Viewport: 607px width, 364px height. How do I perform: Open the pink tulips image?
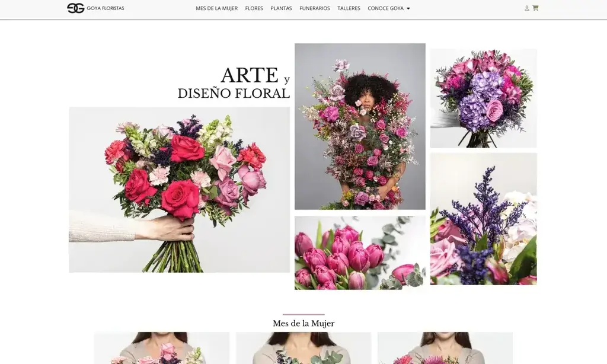[360, 253]
